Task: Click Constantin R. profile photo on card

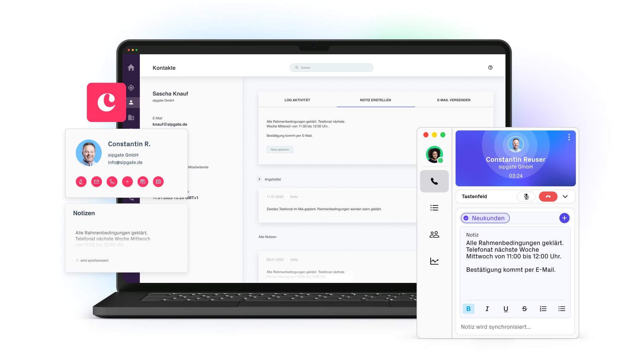Action: (x=89, y=153)
